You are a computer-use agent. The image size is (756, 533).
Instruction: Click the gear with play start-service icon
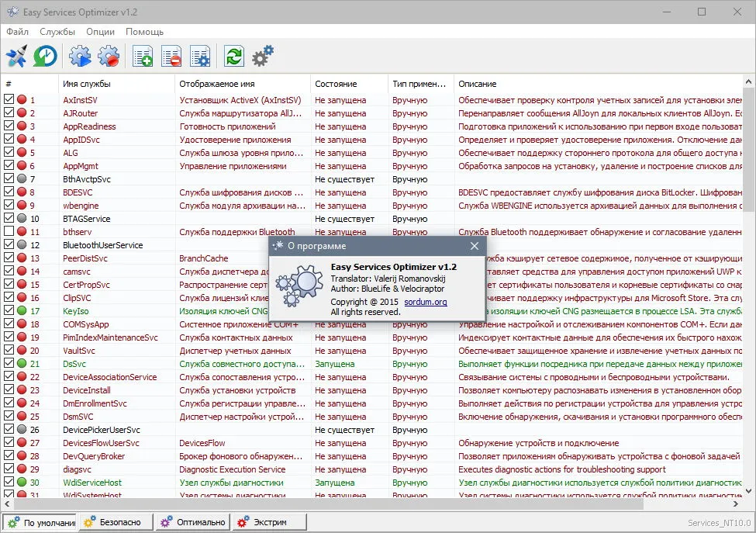(x=80, y=57)
